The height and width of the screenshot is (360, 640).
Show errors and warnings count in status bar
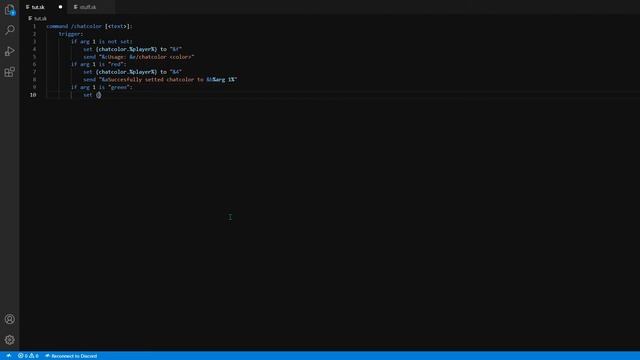click(x=28, y=356)
